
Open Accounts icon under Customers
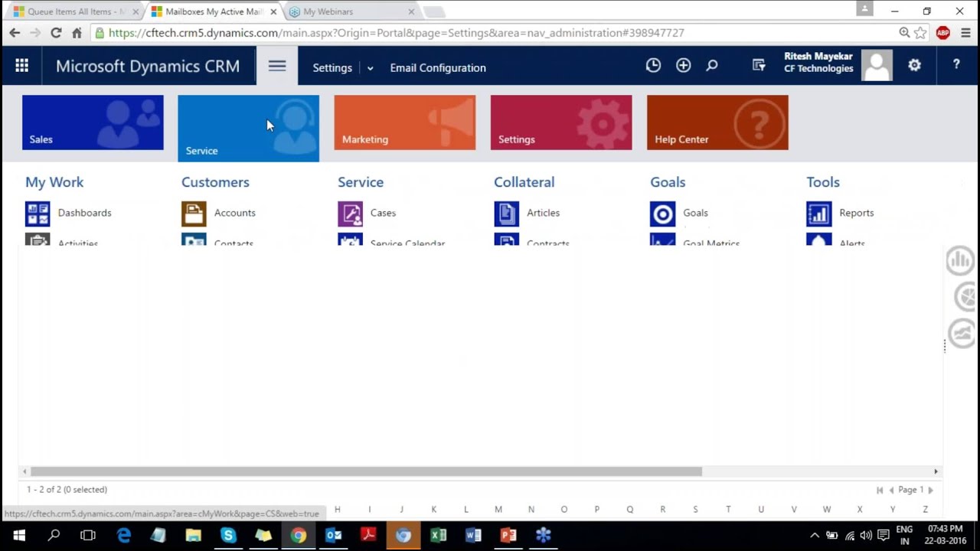[194, 214]
